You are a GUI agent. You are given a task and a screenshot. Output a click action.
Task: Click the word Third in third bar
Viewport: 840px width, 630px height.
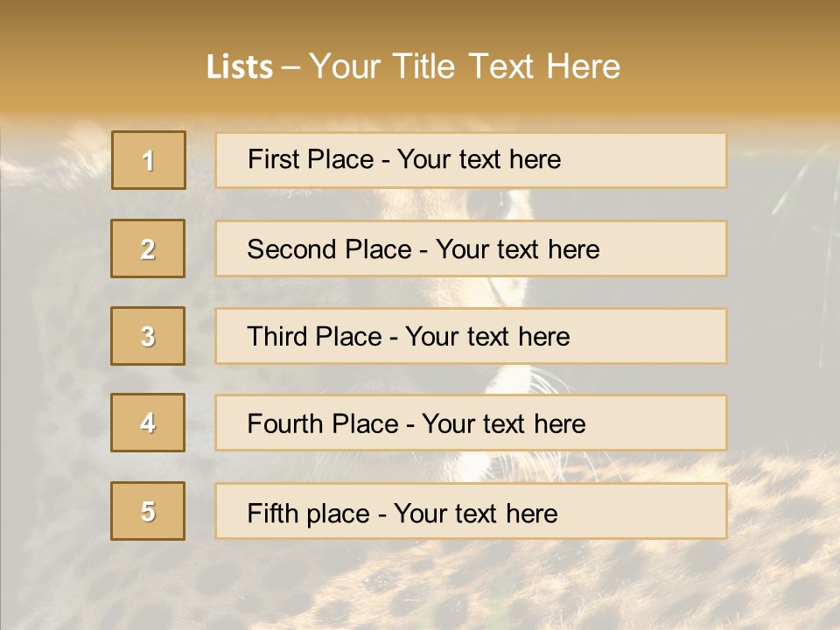pos(276,336)
